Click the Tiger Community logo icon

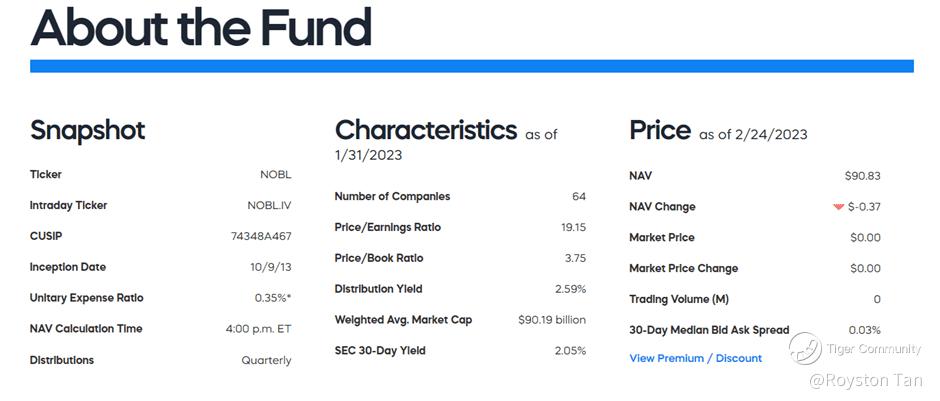coord(805,348)
